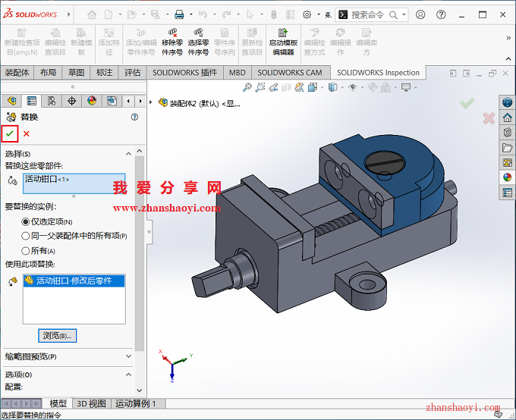Click the New document icon
This screenshot has width=516, height=420.
(x=109, y=14)
